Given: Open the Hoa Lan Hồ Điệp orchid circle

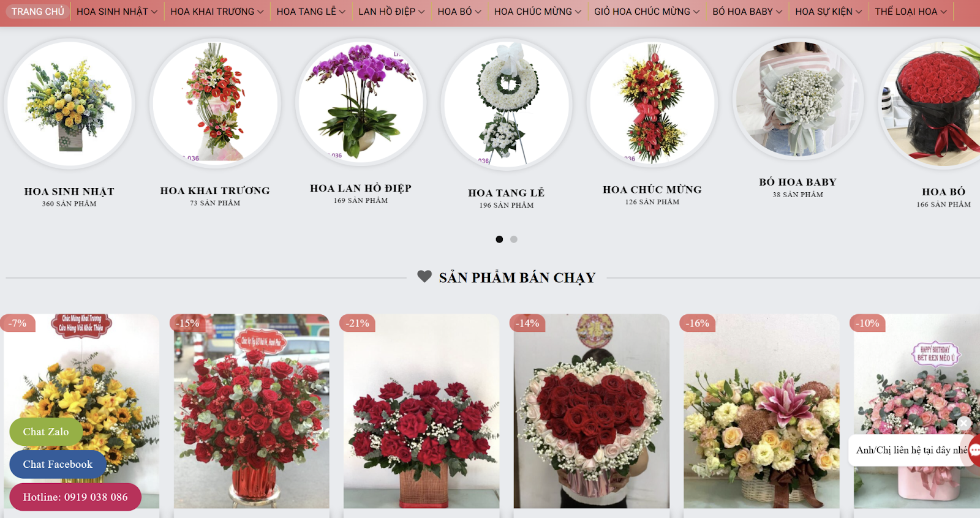Looking at the screenshot, I should pyautogui.click(x=361, y=102).
